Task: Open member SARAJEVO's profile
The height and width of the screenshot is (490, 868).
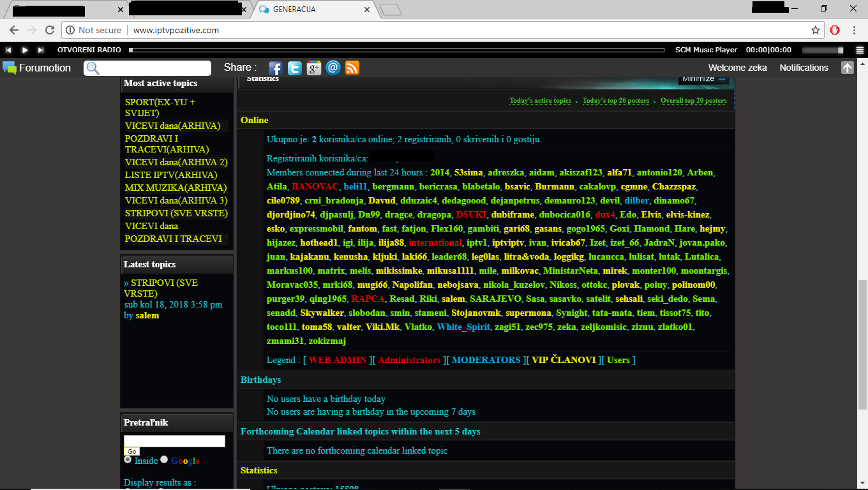Action: click(x=496, y=299)
